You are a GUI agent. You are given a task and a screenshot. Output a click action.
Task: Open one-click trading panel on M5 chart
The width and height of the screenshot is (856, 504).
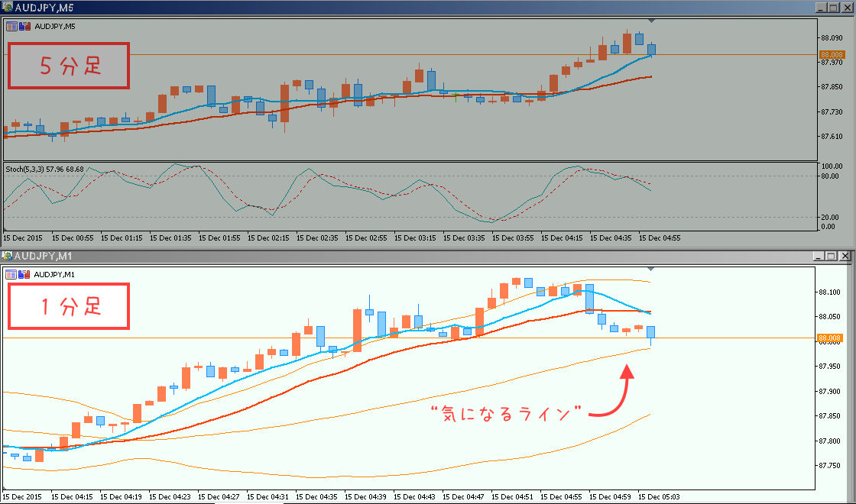click(x=12, y=26)
